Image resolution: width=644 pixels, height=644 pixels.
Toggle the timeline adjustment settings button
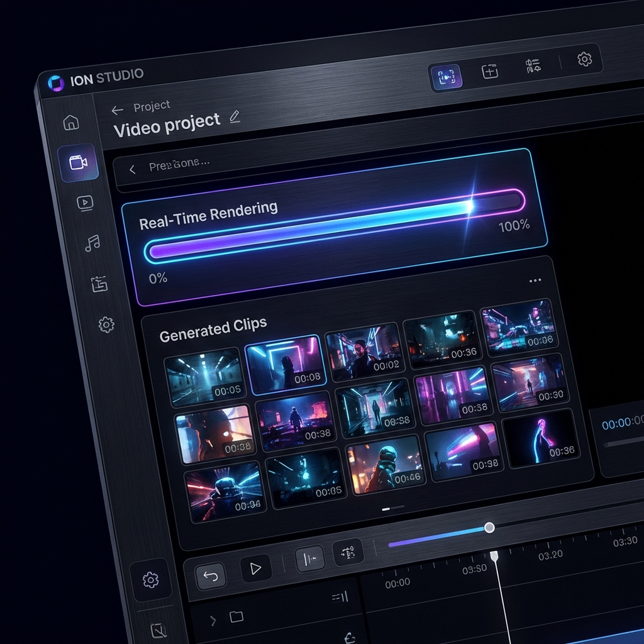[x=348, y=553]
